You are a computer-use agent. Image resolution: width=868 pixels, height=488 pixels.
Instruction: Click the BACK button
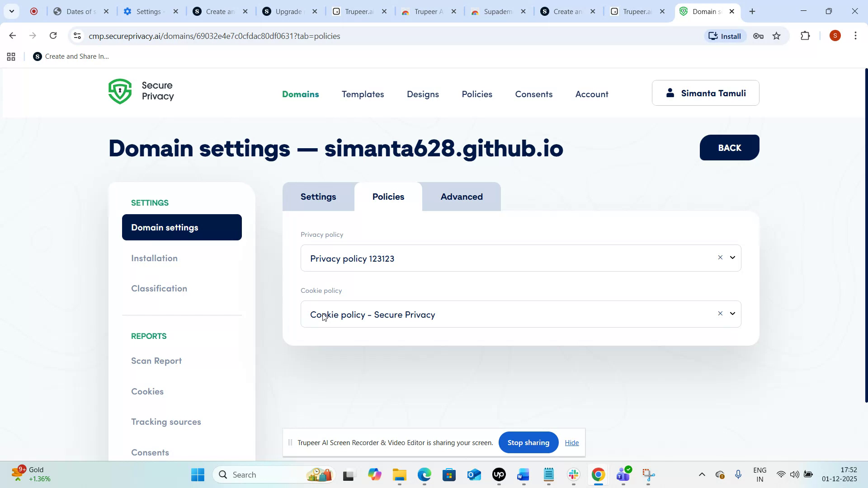coord(729,147)
